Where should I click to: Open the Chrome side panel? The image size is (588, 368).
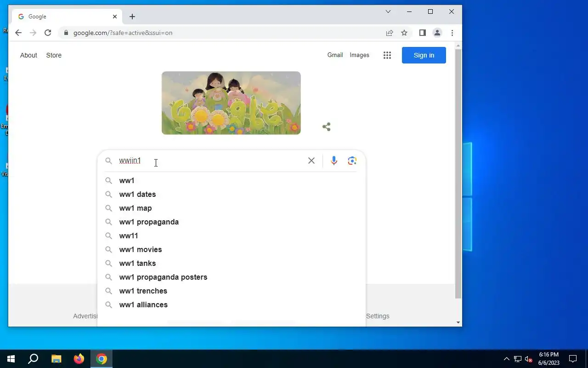423,33
